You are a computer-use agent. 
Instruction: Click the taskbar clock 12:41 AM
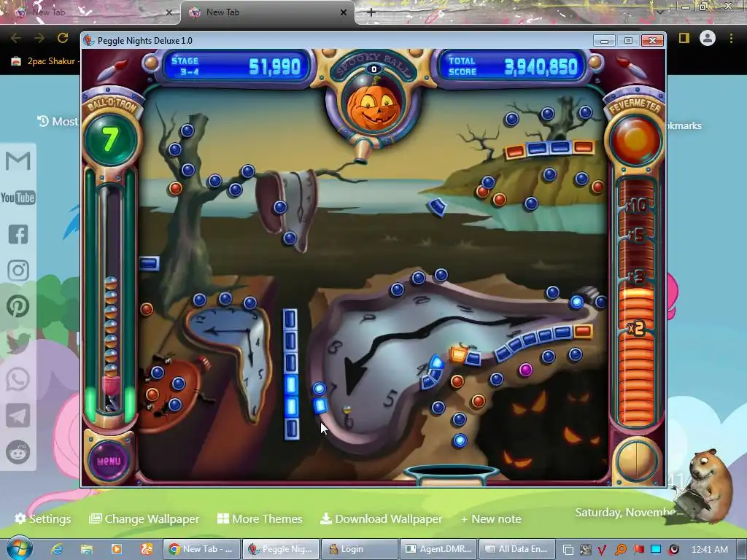709,549
